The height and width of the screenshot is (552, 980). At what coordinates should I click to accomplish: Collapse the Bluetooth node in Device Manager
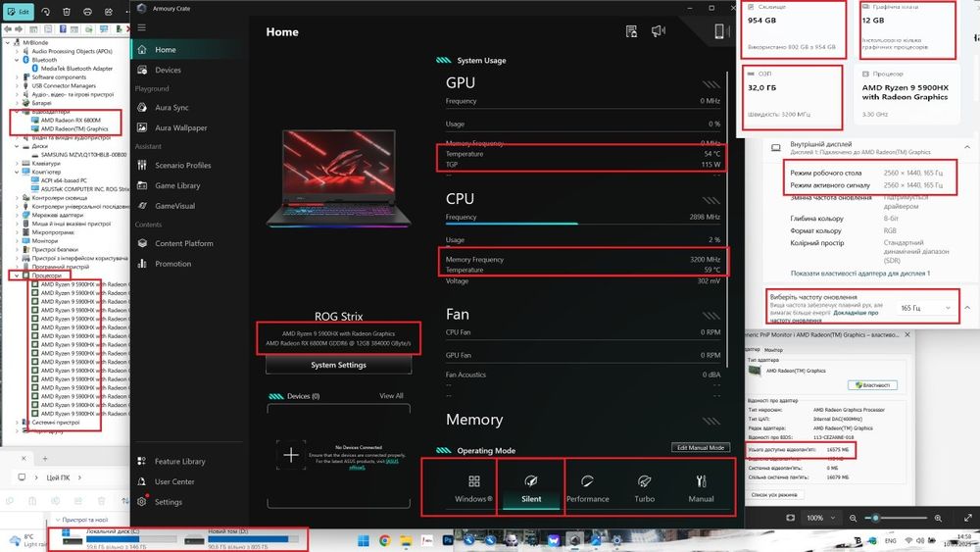17,60
